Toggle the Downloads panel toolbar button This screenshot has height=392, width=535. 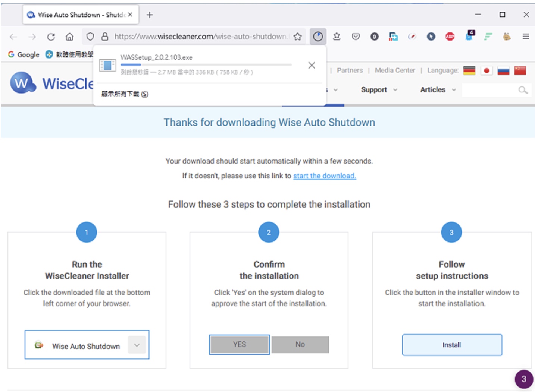318,37
